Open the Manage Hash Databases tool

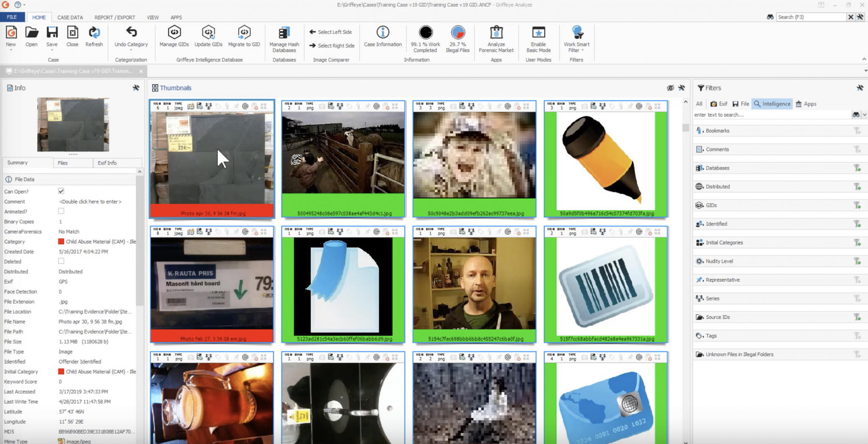click(x=284, y=37)
